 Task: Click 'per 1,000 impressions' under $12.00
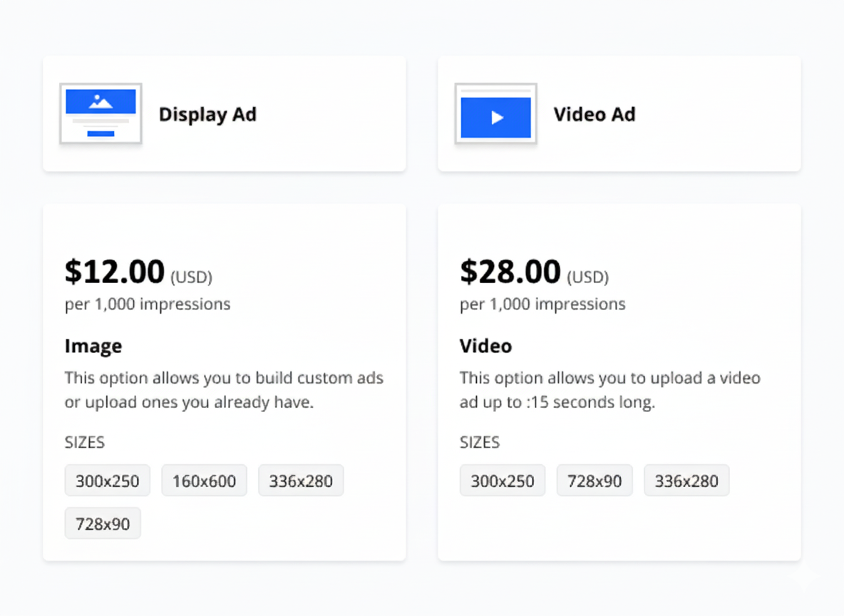[148, 304]
